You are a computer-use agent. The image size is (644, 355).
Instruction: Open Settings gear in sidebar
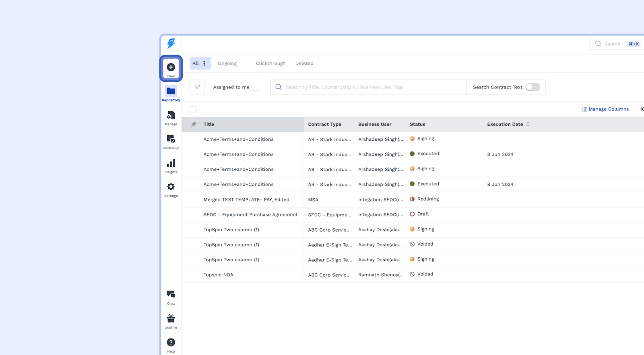pos(171,187)
